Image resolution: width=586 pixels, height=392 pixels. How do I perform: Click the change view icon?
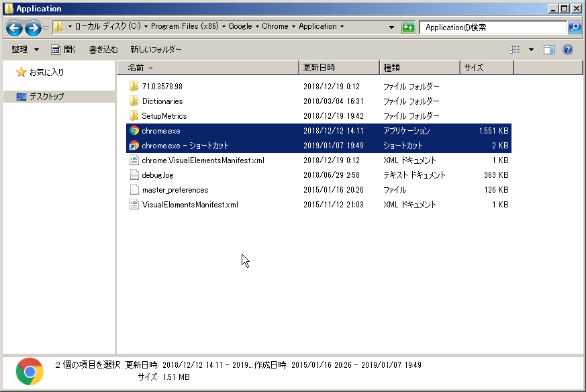coord(515,49)
